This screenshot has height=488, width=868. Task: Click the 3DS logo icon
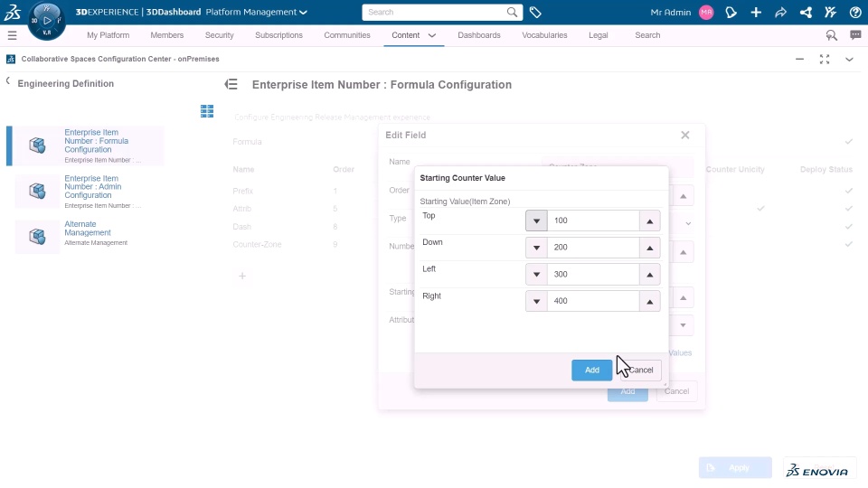pos(12,12)
